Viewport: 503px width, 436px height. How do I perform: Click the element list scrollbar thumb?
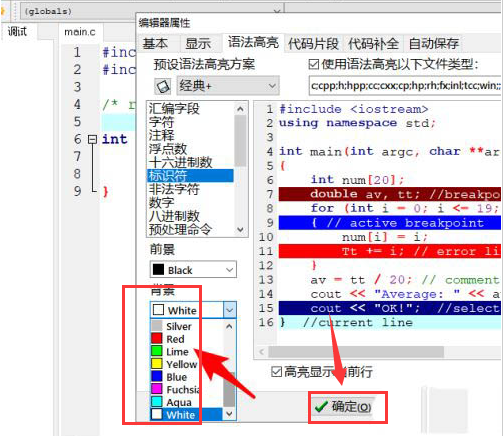click(x=240, y=141)
